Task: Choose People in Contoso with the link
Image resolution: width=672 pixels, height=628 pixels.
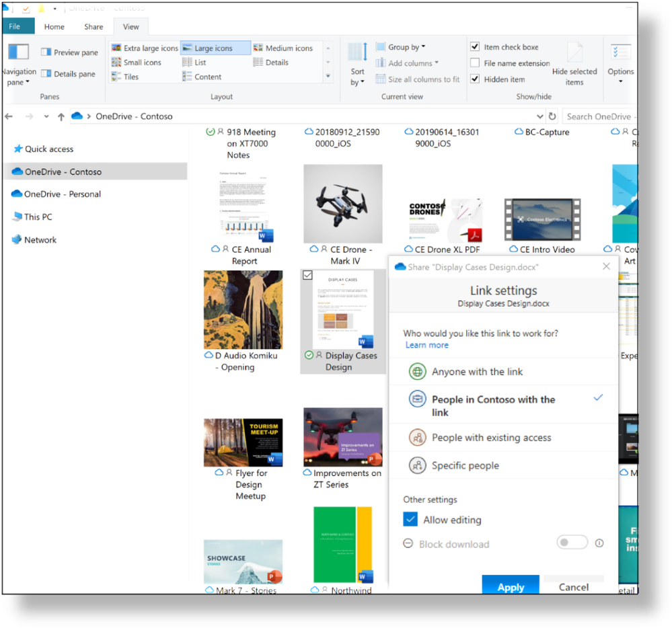Action: click(x=504, y=405)
